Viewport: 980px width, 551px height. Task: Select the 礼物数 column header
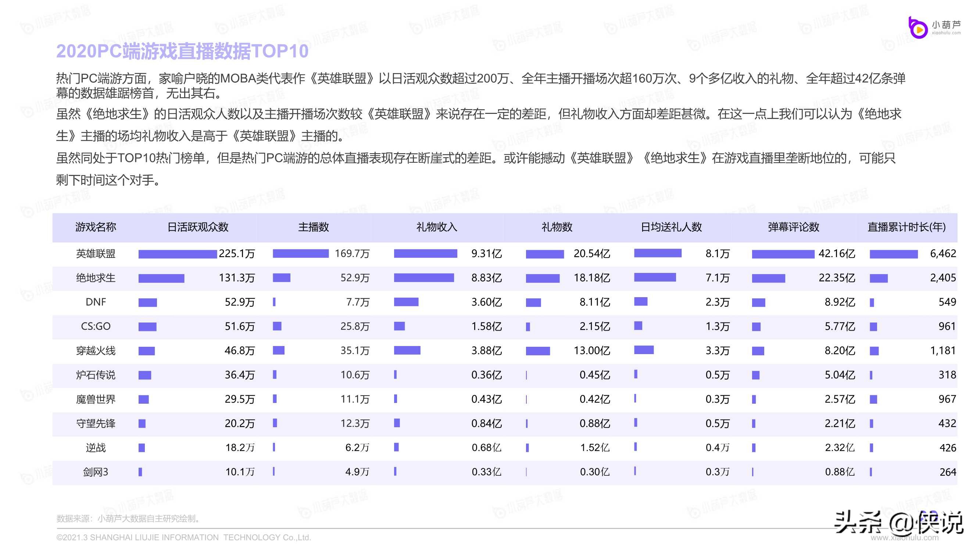coord(557,227)
